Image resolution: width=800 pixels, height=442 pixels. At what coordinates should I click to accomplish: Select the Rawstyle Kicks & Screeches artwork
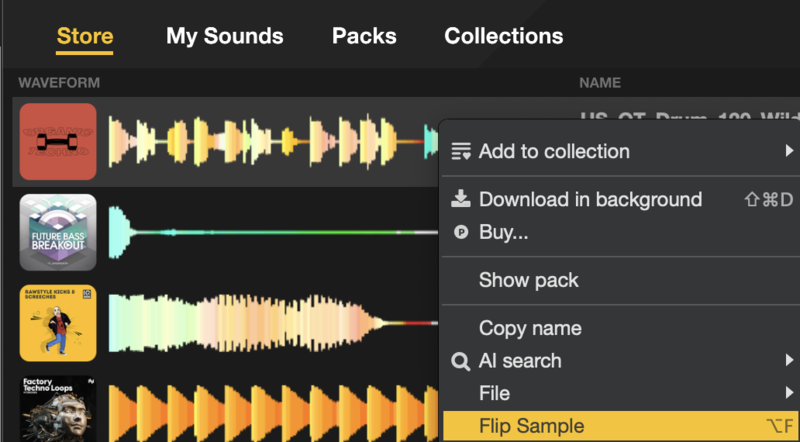(58, 324)
